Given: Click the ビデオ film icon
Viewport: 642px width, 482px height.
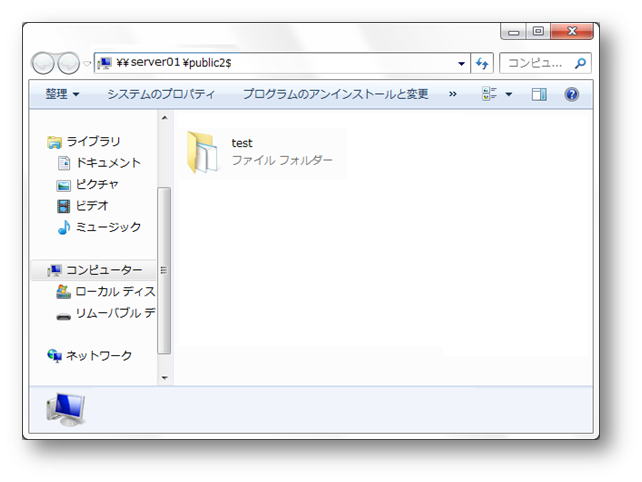Looking at the screenshot, I should [x=63, y=206].
